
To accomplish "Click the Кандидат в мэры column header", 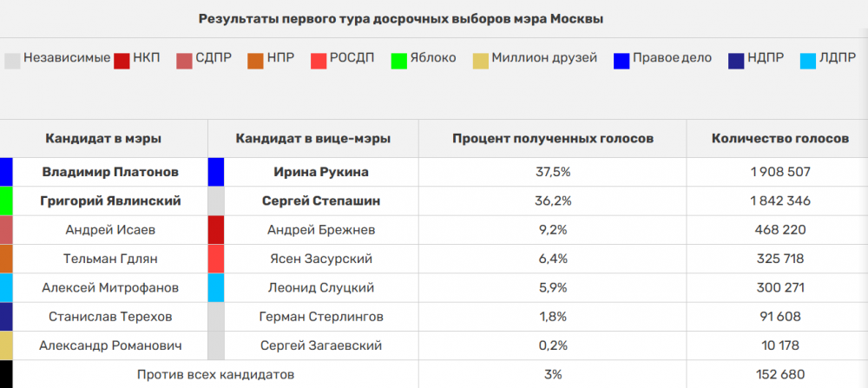I will coord(103,139).
